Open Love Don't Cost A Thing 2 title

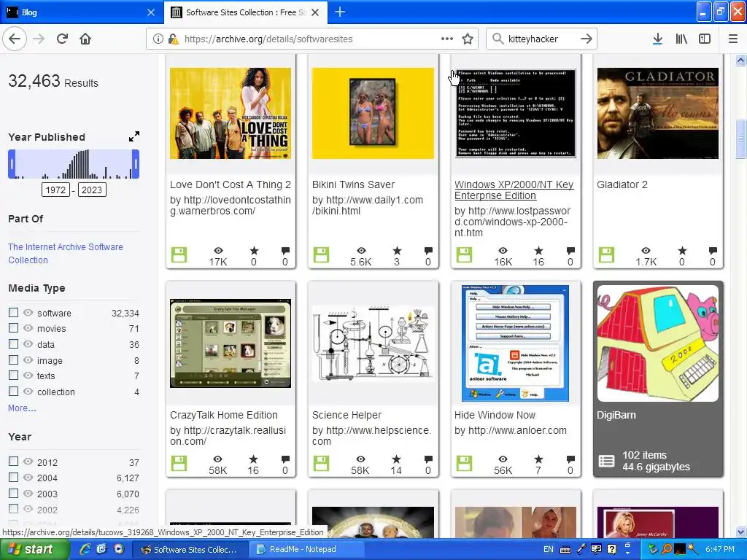tap(230, 184)
